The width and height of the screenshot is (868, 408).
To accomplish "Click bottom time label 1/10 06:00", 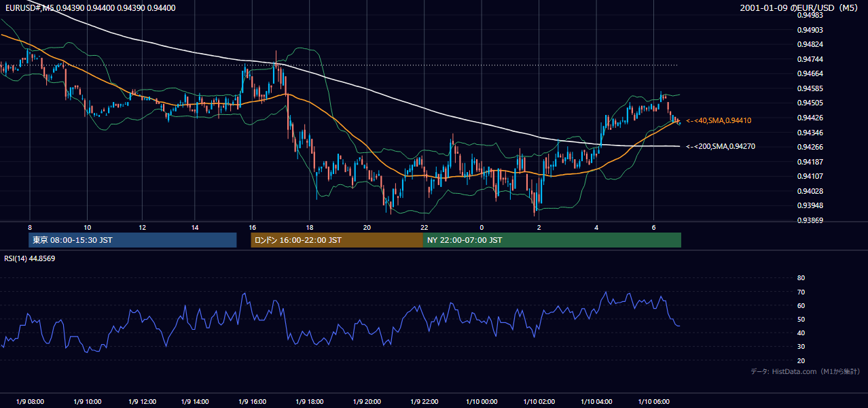I will point(653,402).
